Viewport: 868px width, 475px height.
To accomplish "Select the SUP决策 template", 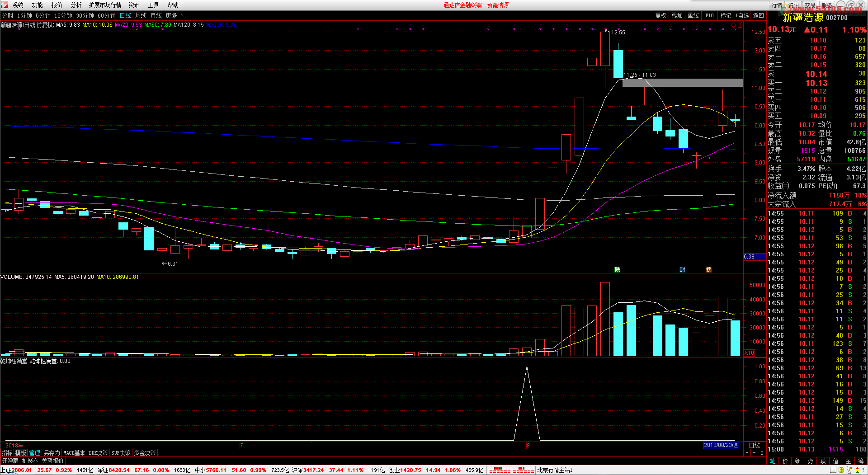I will [121, 453].
